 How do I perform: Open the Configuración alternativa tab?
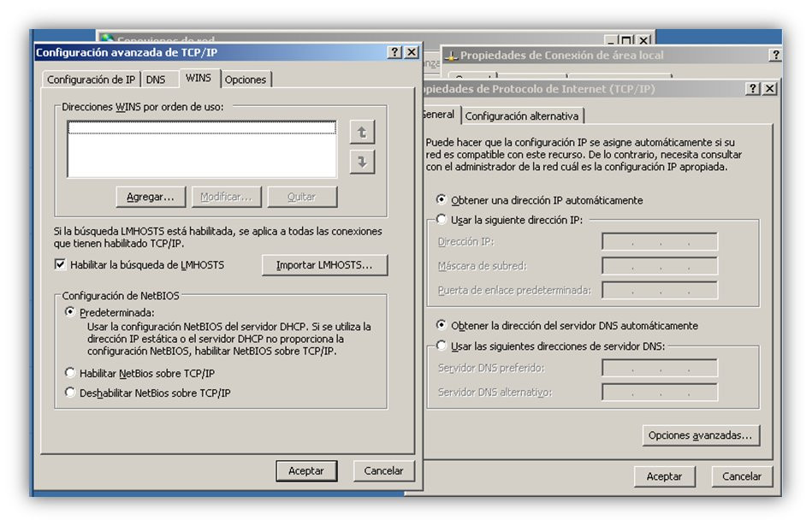tap(521, 116)
